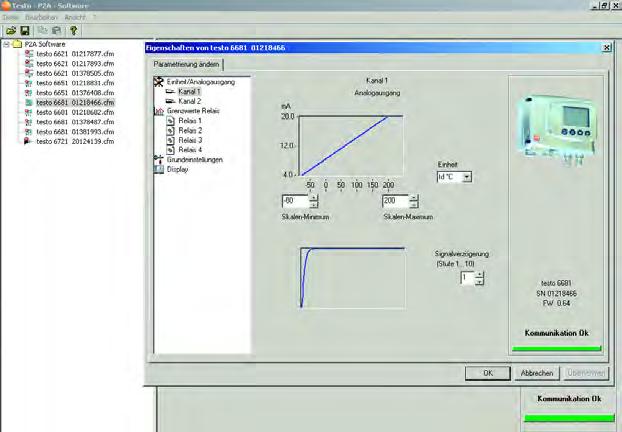Select file testo 6681 01218466.cfm
Viewport: 622px width, 432px height.
click(x=75, y=102)
